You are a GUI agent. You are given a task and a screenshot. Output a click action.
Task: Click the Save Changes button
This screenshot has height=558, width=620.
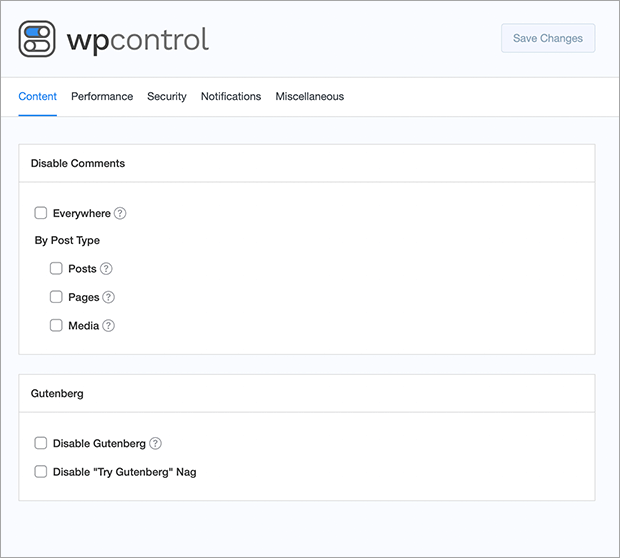point(548,38)
